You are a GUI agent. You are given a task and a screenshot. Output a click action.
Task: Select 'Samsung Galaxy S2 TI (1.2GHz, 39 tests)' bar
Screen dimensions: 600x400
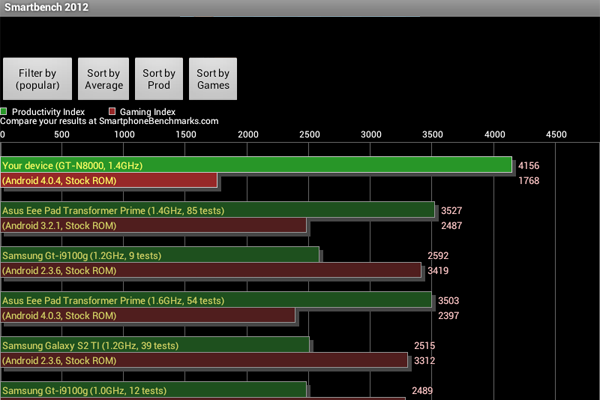tap(155, 345)
